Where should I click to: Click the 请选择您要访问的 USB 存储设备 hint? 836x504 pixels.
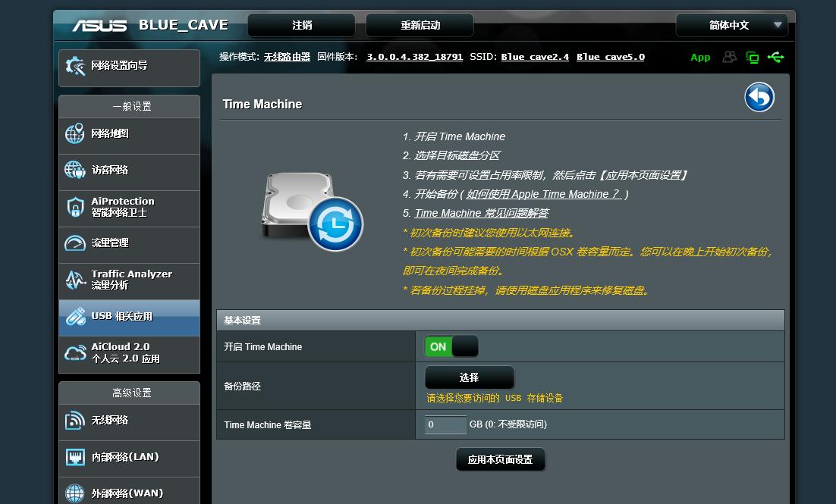495,398
